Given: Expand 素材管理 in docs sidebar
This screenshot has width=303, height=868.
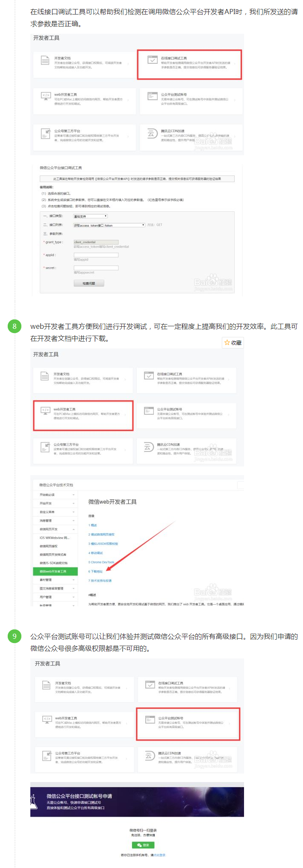Looking at the screenshot, I should click(x=56, y=580).
